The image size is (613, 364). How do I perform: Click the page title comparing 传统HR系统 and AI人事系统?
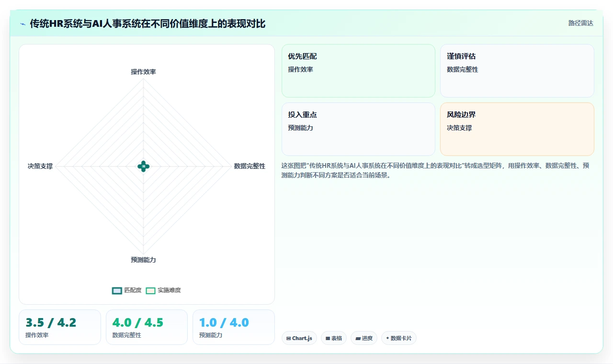[148, 23]
